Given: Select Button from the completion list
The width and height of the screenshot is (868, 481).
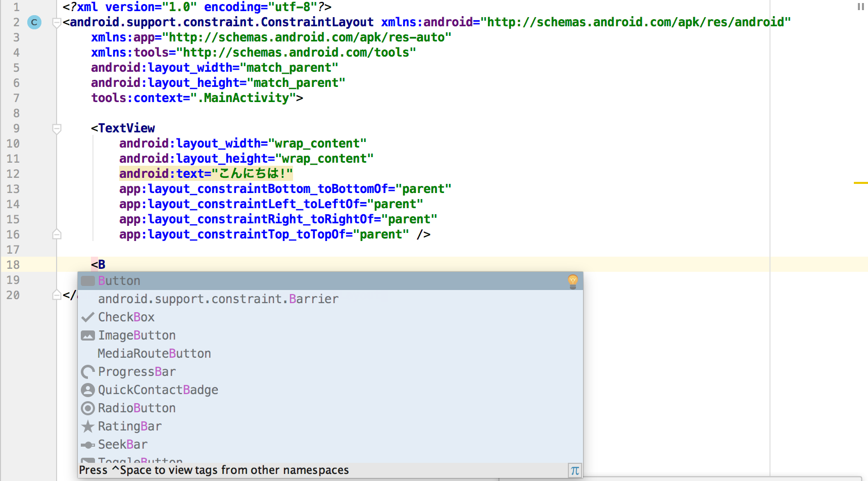Looking at the screenshot, I should [x=119, y=280].
